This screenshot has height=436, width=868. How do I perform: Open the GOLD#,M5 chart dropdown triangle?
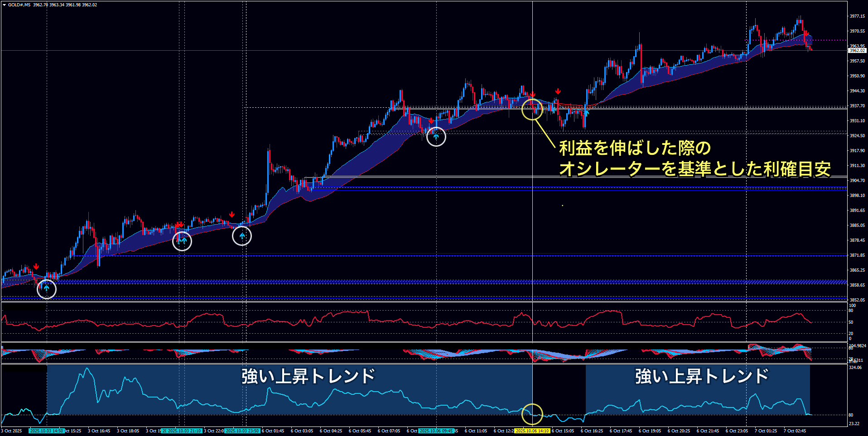click(x=4, y=5)
